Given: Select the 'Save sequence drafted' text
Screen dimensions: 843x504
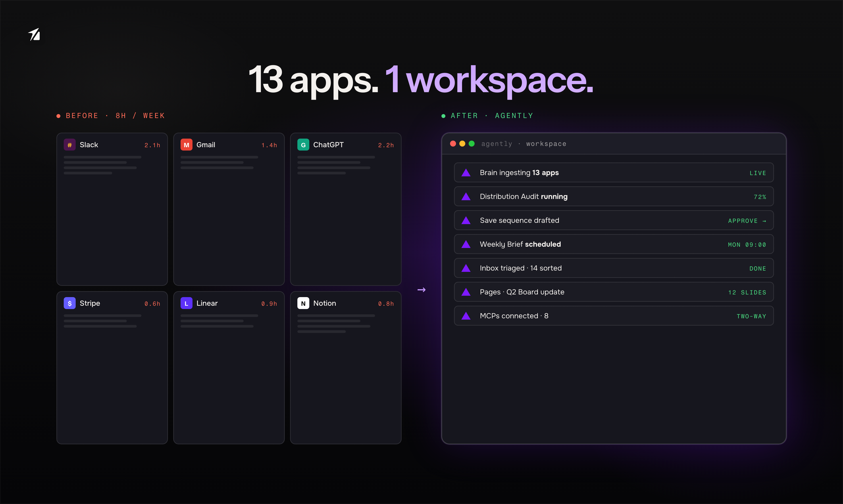Looking at the screenshot, I should (x=519, y=220).
